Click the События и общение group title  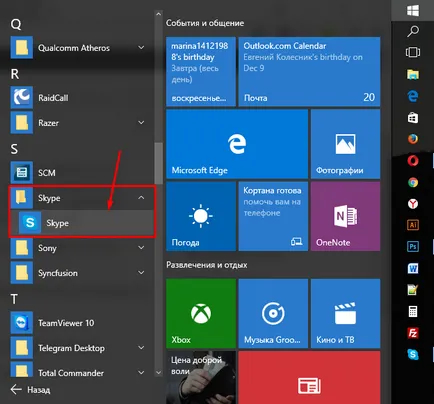click(205, 23)
